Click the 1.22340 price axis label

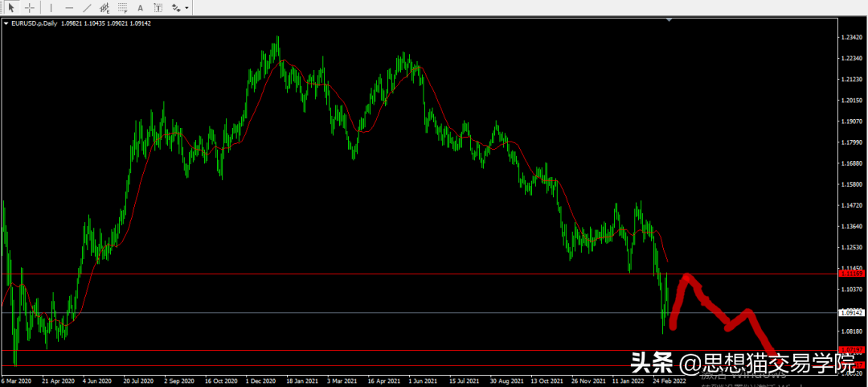pos(851,58)
